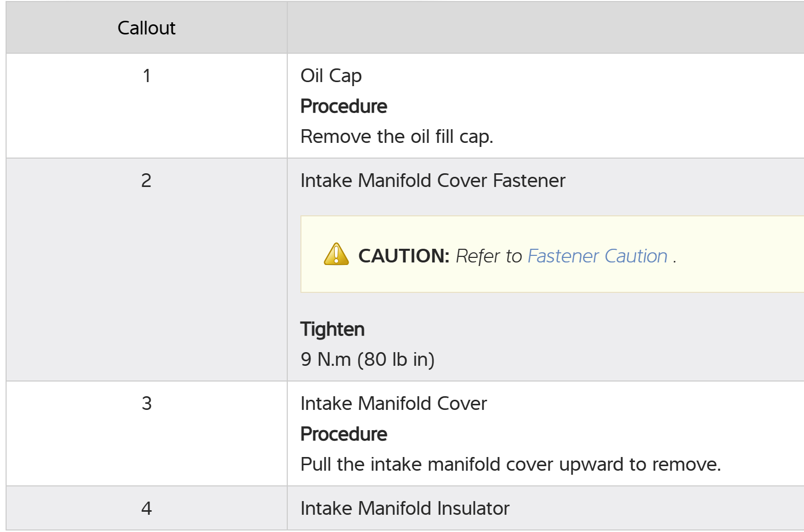This screenshot has width=804, height=532.
Task: Click the 'Remove the oil fill cap' step
Action: (x=396, y=137)
